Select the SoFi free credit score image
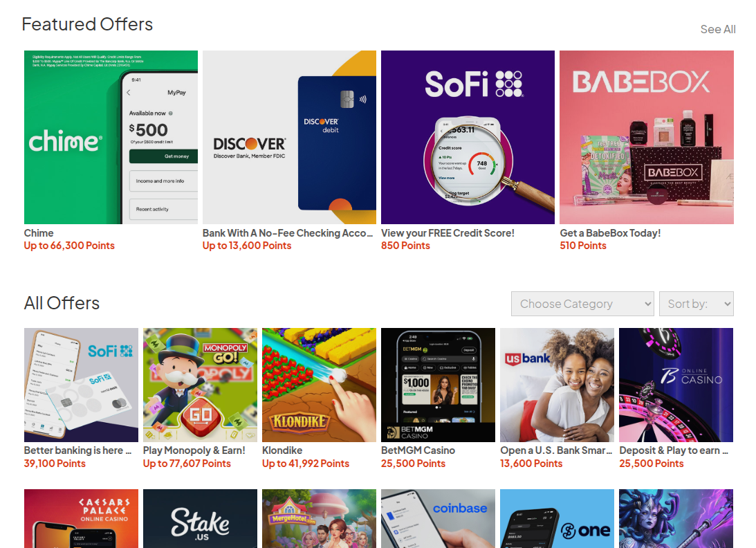 coord(468,137)
